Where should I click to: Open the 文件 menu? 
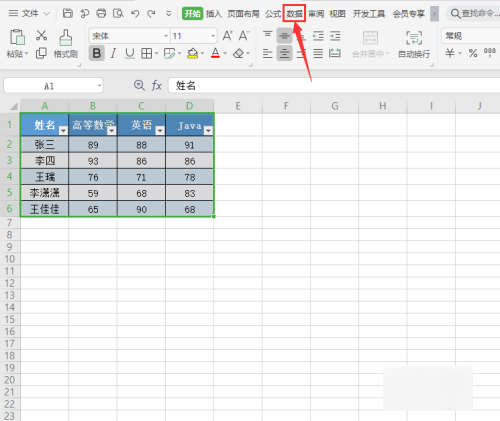[29, 14]
